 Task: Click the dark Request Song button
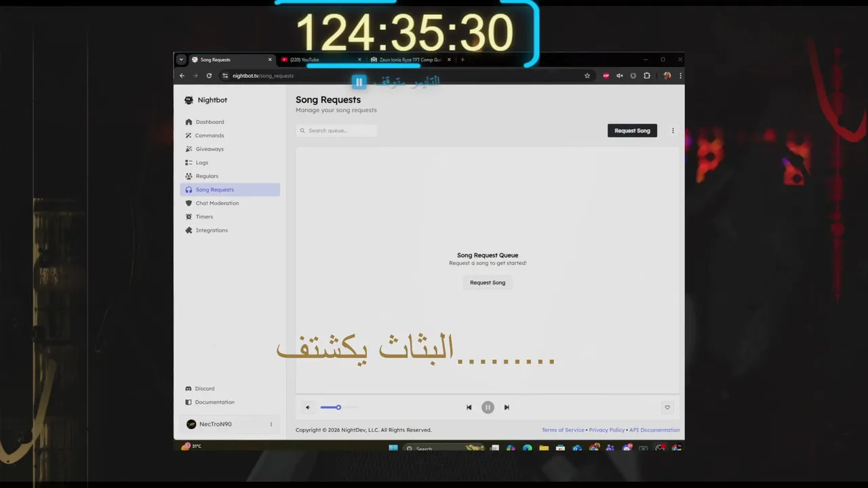point(632,131)
